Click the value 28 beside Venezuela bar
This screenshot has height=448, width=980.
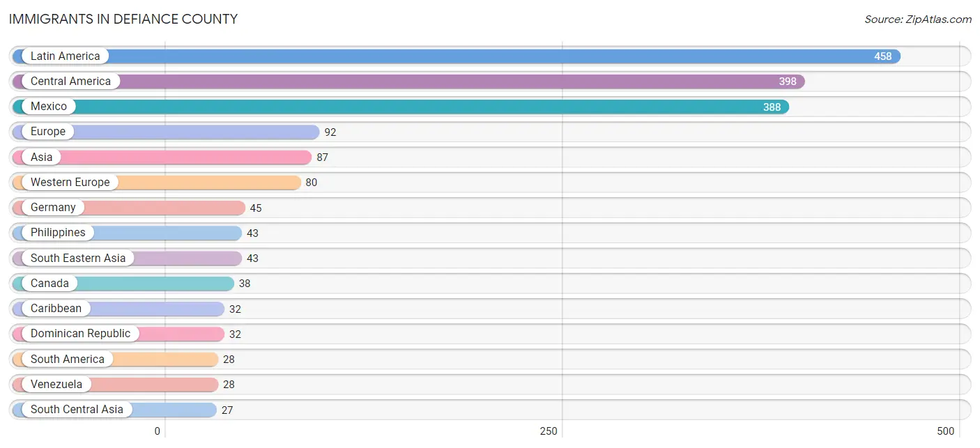[229, 385]
